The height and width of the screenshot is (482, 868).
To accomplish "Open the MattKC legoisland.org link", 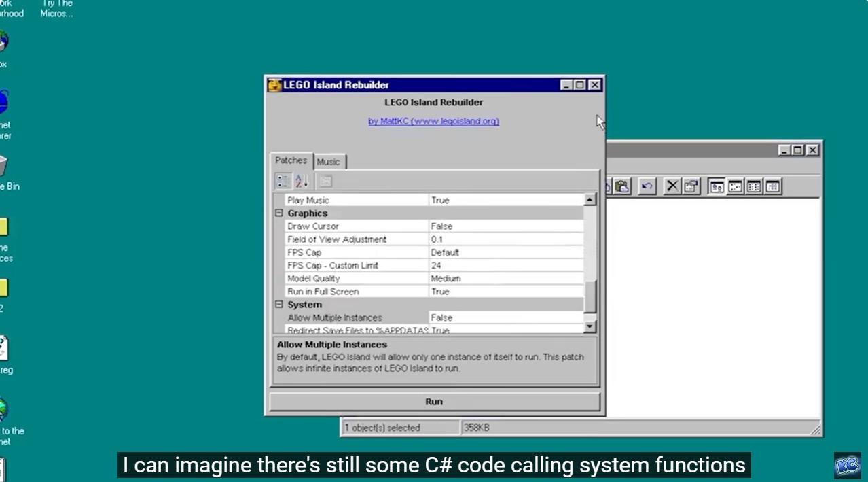I will tap(434, 121).
